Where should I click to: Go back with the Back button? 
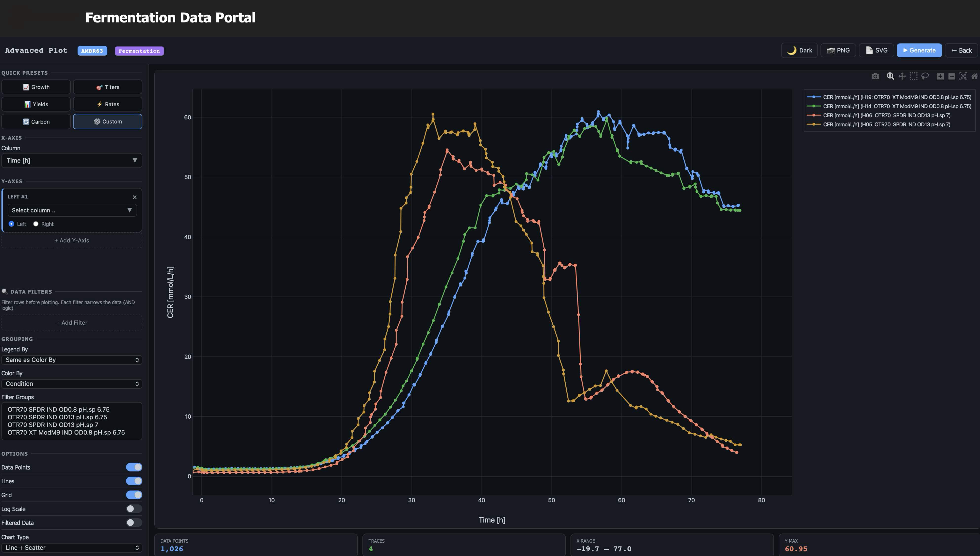pos(961,50)
